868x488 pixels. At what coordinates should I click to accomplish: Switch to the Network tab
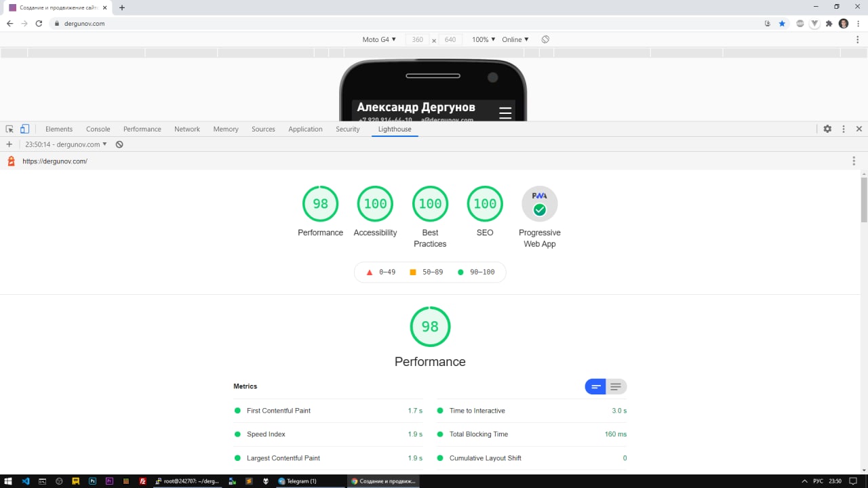coord(187,129)
